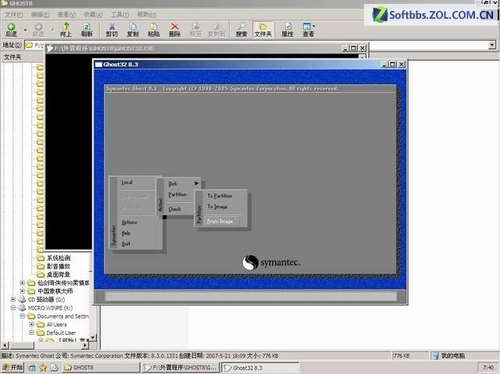Viewport: 500px width, 374px height.
Task: Expand the CD drive (G:) tree node
Action: click(13, 299)
